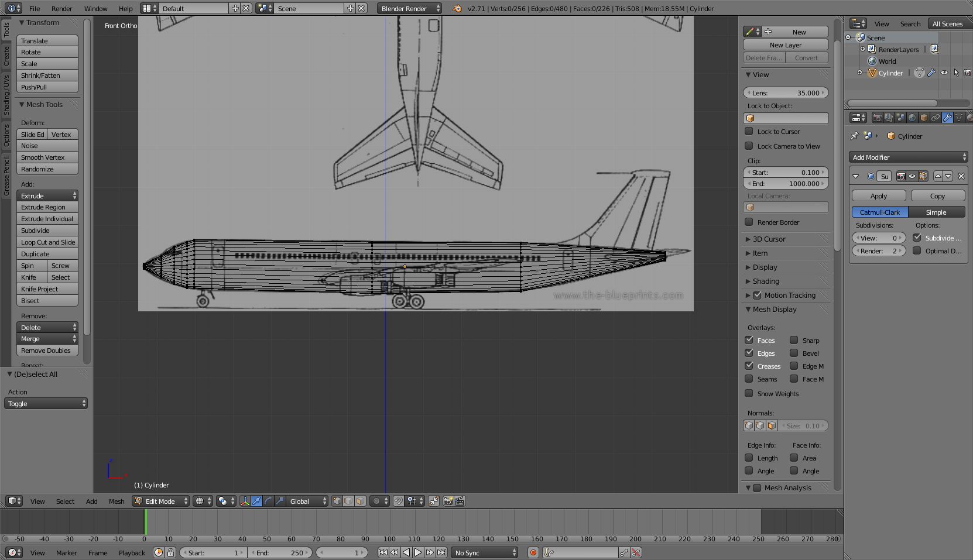Toggle the 3D manipulator widget icon
973x560 pixels.
[245, 501]
